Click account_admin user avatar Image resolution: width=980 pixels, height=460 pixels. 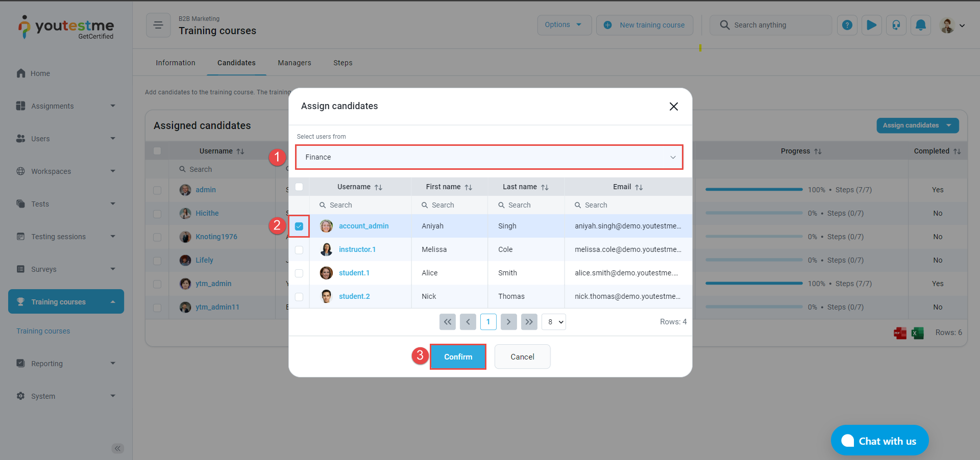(326, 226)
